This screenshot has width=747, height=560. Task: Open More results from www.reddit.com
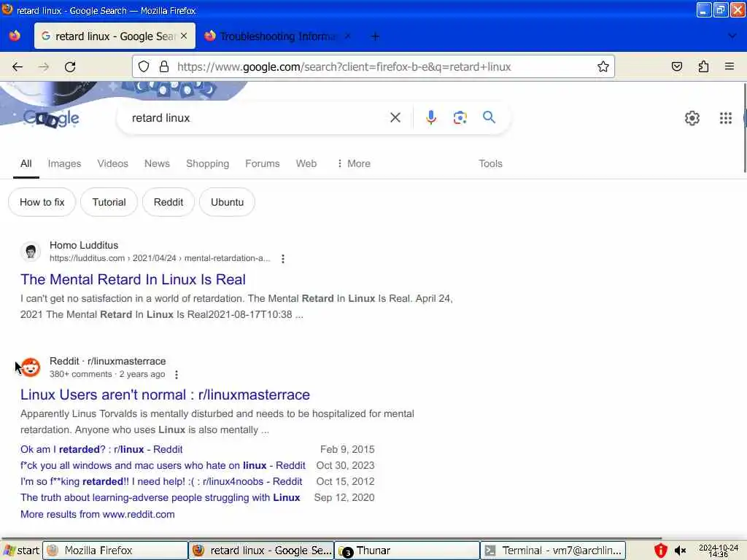coord(97,514)
